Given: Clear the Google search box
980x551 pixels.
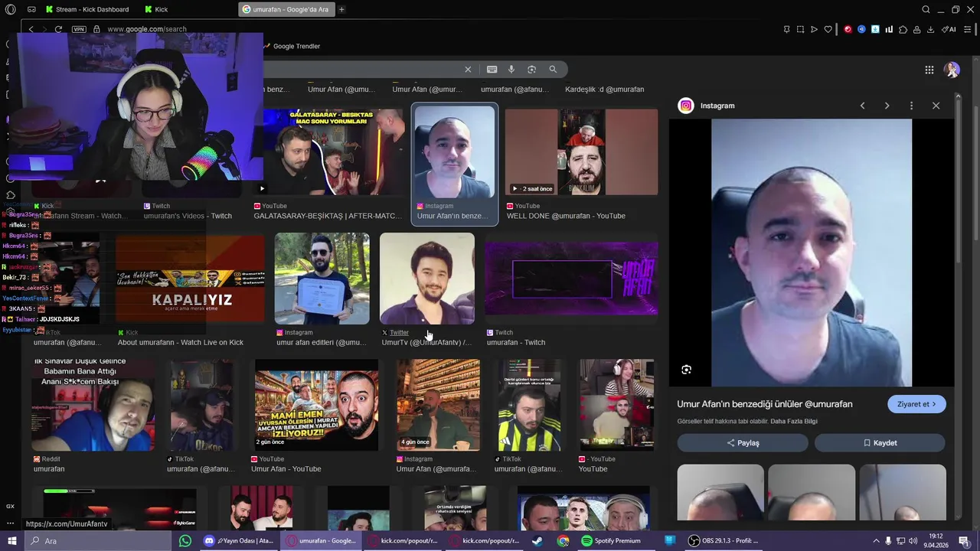Looking at the screenshot, I should (468, 70).
